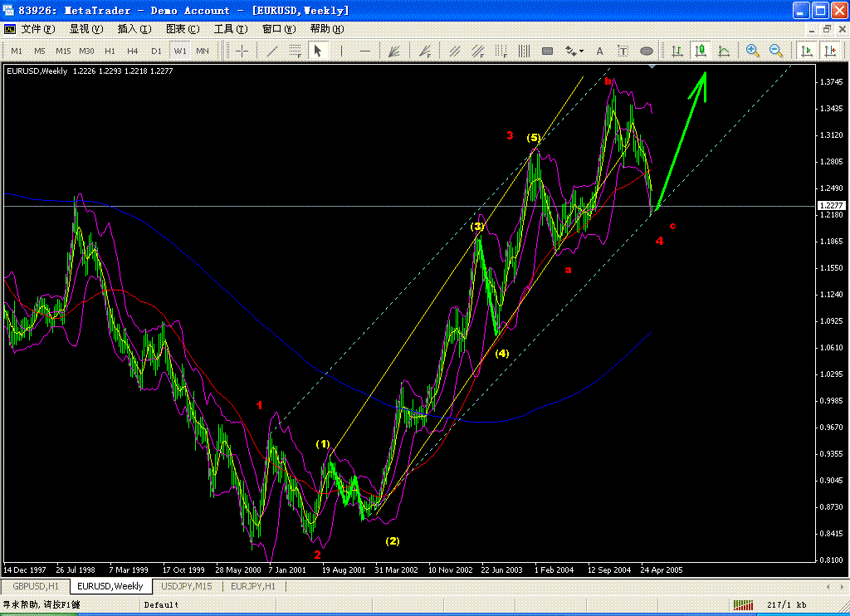Select the text label 'A' tool
The height and width of the screenshot is (616, 850).
pyautogui.click(x=599, y=51)
